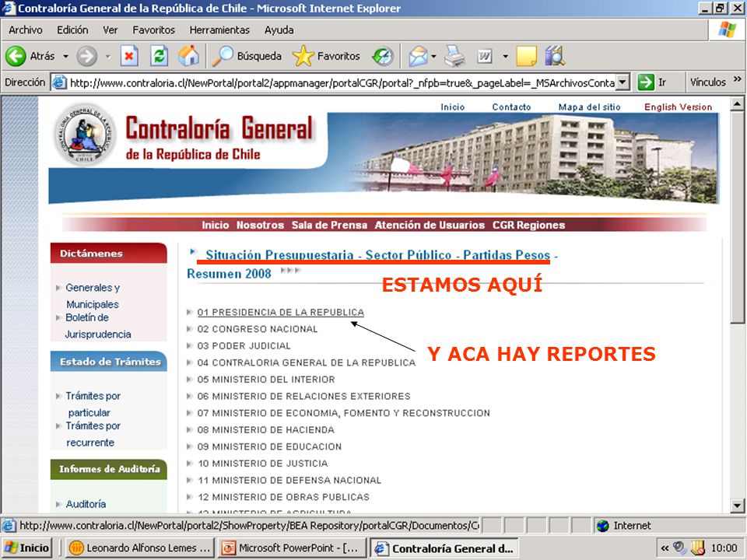Open Favoritos star icon
747x560 pixels.
pyautogui.click(x=303, y=56)
